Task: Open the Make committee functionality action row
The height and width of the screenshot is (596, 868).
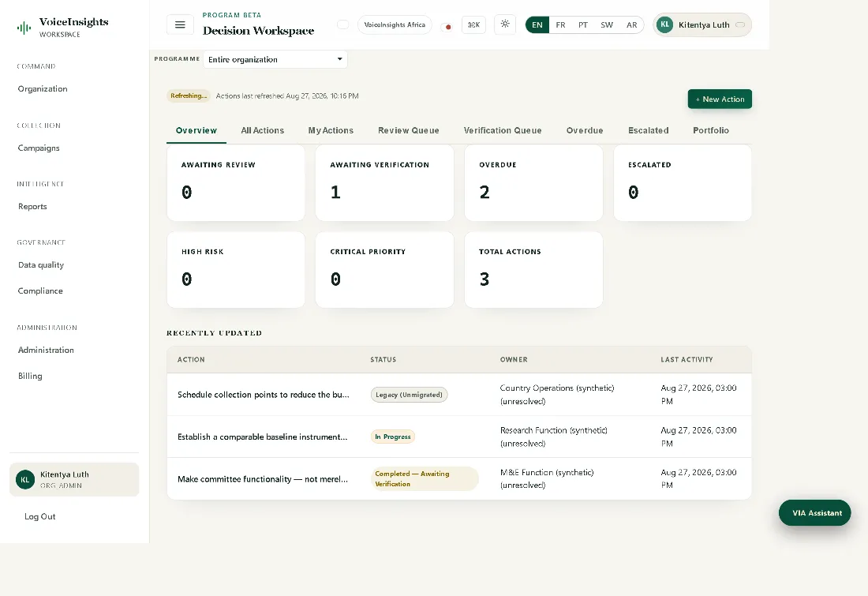Action: click(459, 478)
